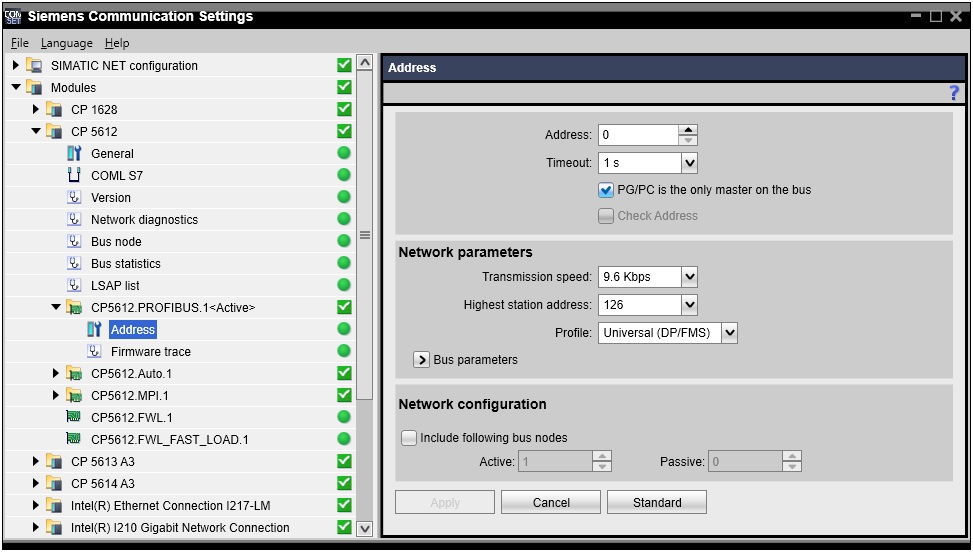Click the CP5612.MPI.1 card folder icon
Viewport: 973px width, 552px height.
pos(74,396)
